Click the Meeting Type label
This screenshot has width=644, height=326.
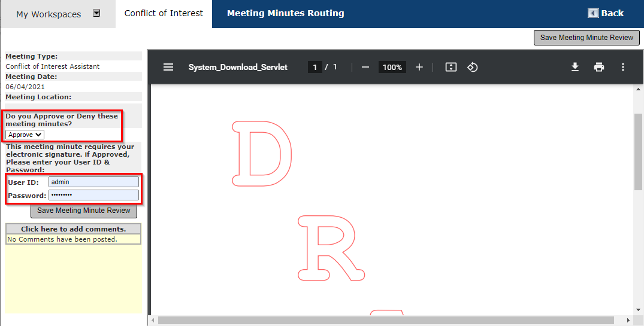[x=32, y=56]
